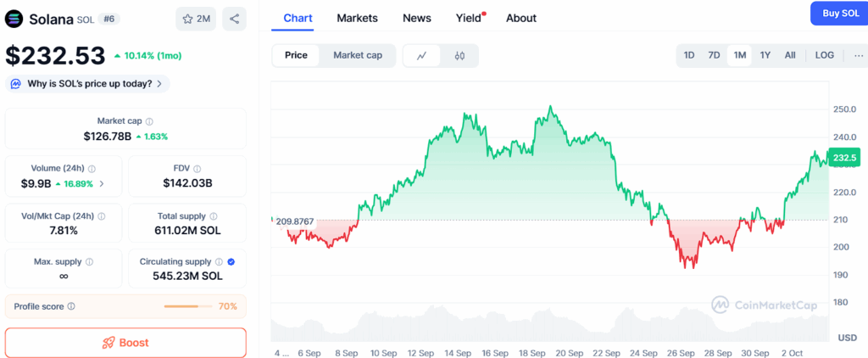The width and height of the screenshot is (868, 358).
Task: Click the Solana logo icon
Action: click(14, 19)
